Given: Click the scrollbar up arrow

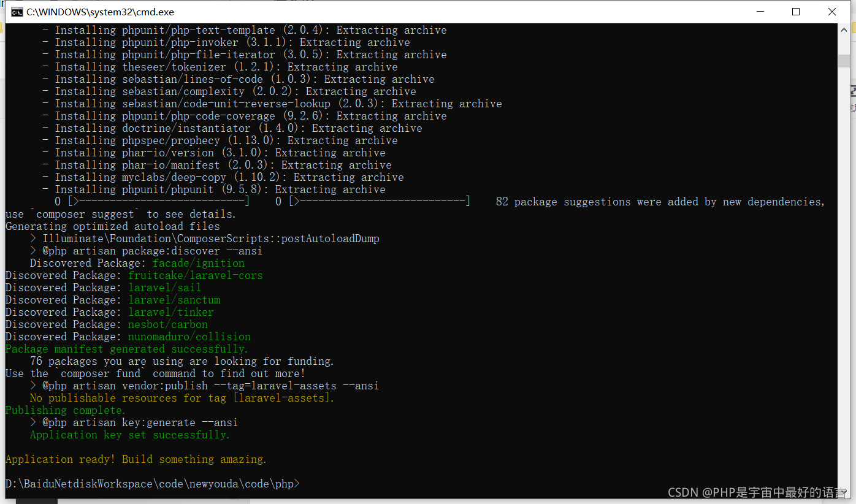Looking at the screenshot, I should (x=845, y=29).
